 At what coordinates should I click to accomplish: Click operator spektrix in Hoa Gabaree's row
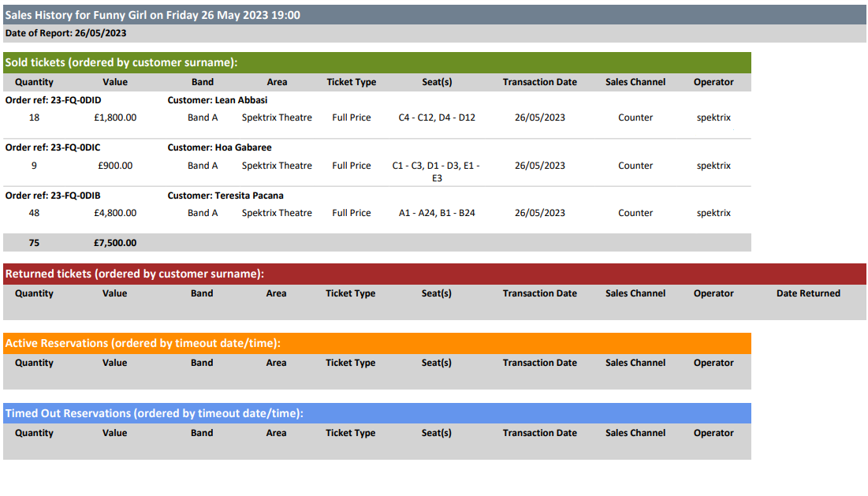[713, 166]
